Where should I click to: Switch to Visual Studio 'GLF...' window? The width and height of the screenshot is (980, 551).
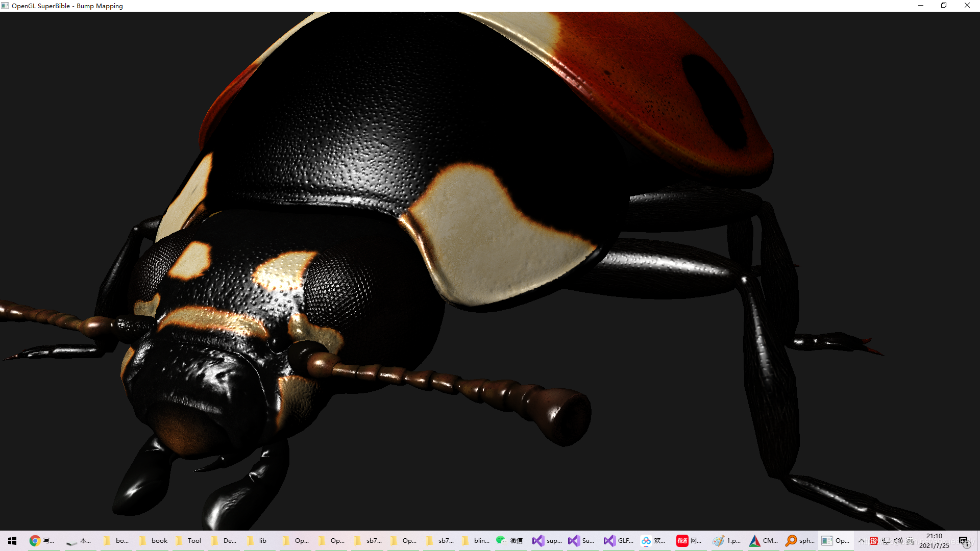(618, 541)
